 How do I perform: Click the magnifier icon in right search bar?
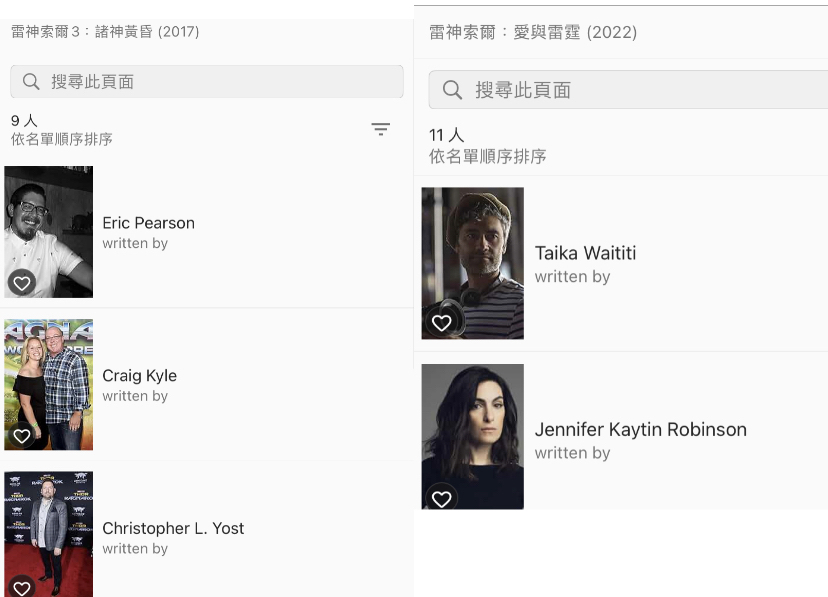tap(452, 90)
